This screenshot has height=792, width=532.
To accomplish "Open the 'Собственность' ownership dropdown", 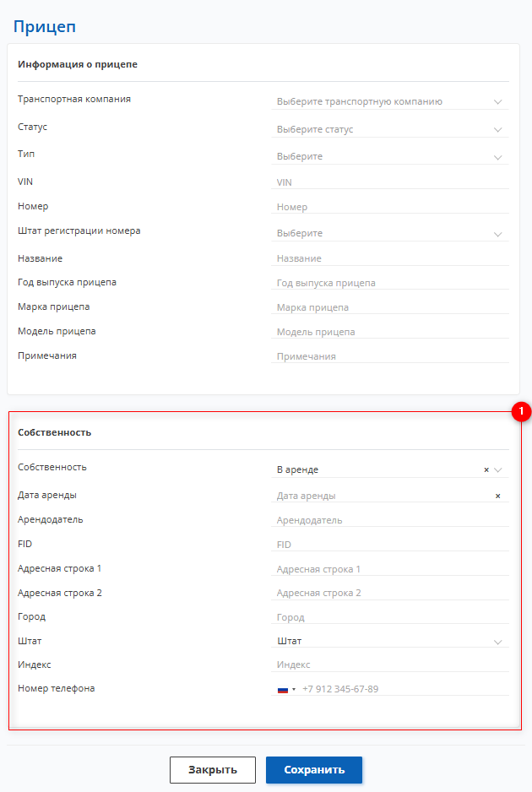I will coord(380,469).
